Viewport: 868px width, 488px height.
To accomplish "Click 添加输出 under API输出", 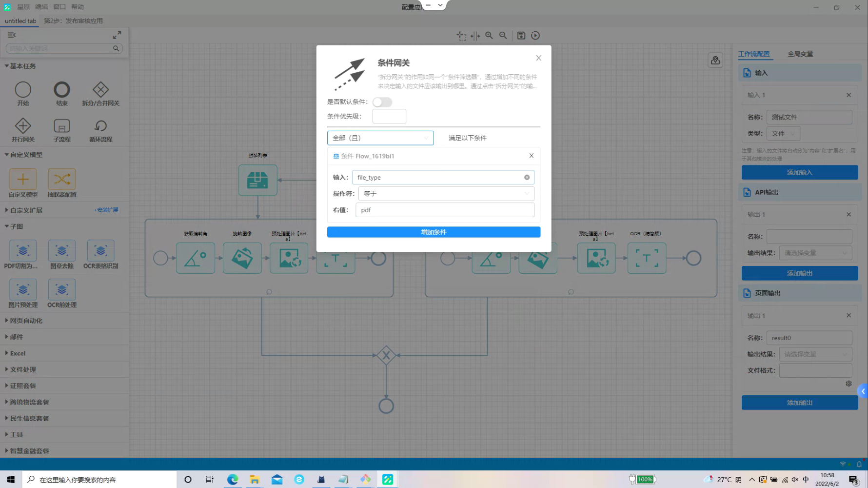I will 800,273.
